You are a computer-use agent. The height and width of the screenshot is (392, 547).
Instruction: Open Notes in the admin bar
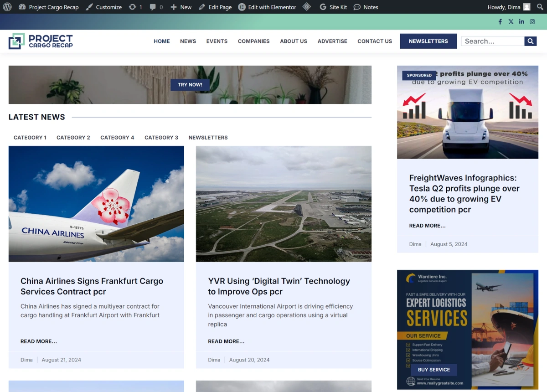(366, 7)
